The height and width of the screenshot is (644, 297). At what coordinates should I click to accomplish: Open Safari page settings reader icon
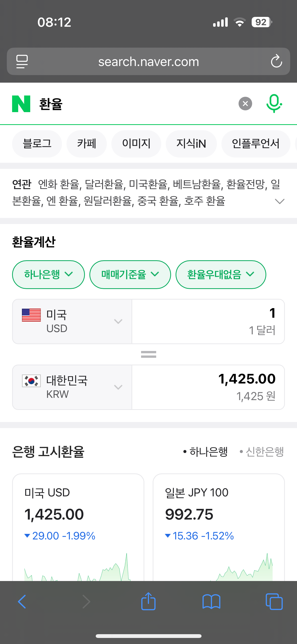point(22,61)
